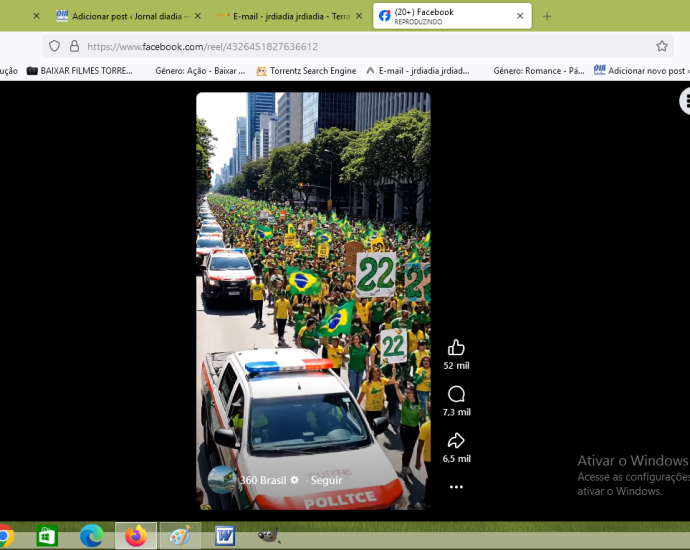The image size is (690, 550).
Task: Open the site padlock security info
Action: [75, 46]
